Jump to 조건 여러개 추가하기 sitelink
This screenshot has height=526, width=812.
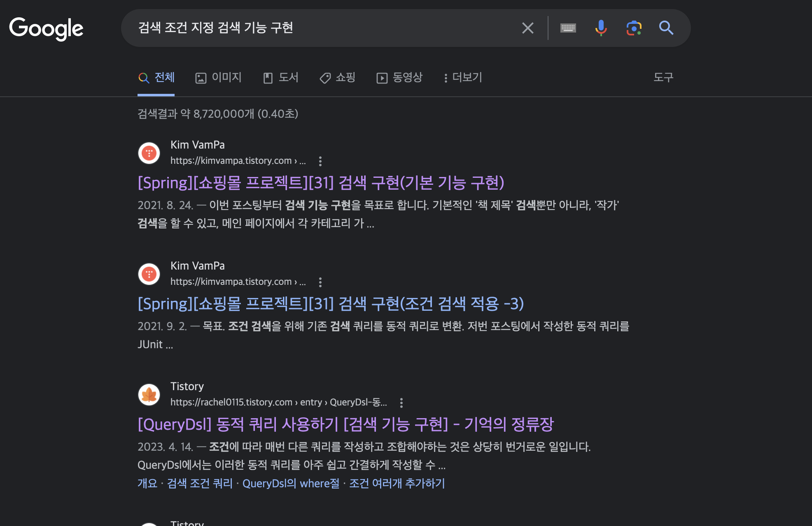[397, 483]
